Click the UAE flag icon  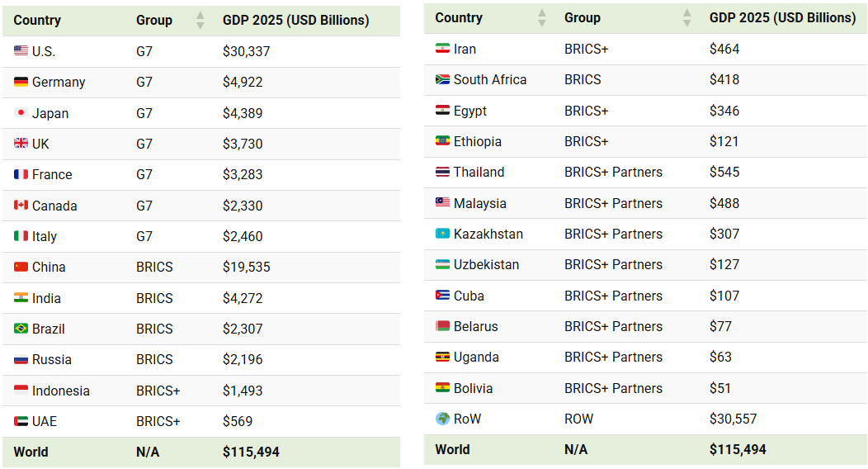21,421
